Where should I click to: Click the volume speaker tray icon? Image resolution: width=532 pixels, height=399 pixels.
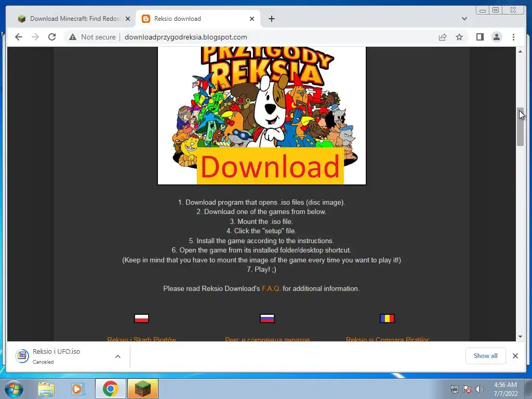480,389
